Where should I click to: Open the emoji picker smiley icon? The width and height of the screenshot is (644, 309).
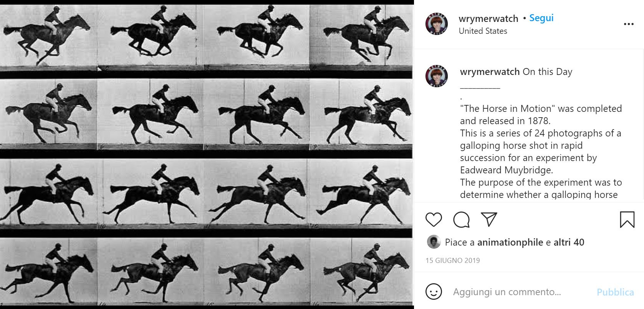coord(434,292)
